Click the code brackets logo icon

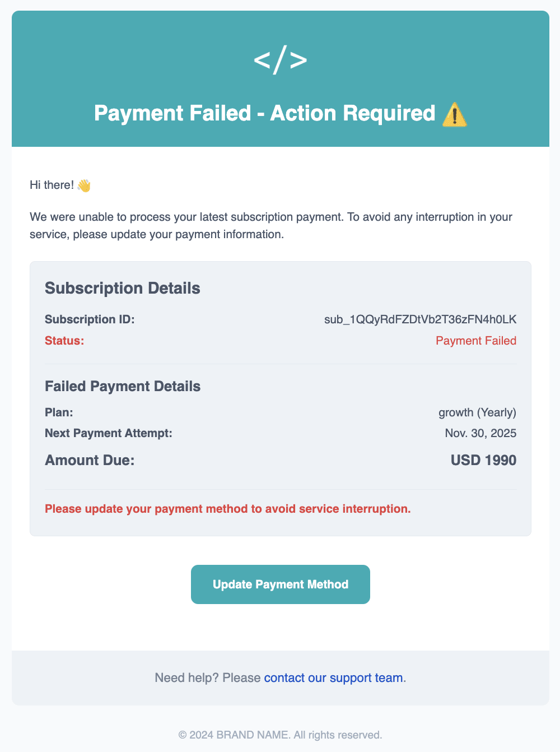pyautogui.click(x=281, y=59)
